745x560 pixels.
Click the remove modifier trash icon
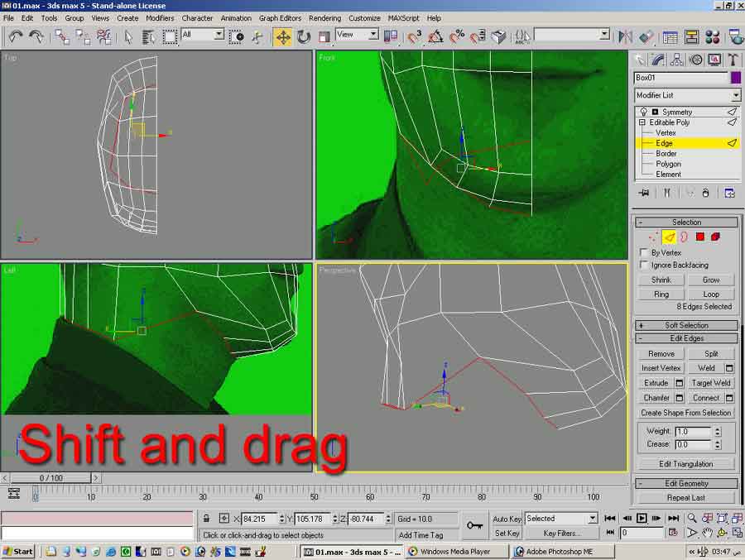(705, 193)
